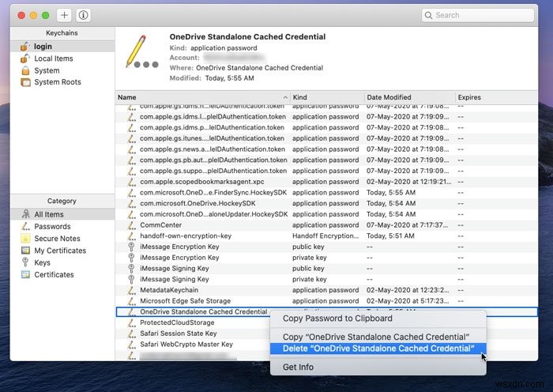Click the key icon beside iMessage Signing Key public
This screenshot has height=392, width=553.
[x=131, y=268]
